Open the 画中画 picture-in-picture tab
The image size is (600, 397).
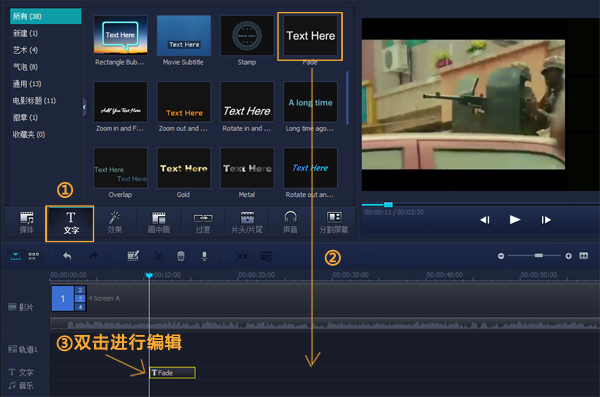(x=158, y=222)
